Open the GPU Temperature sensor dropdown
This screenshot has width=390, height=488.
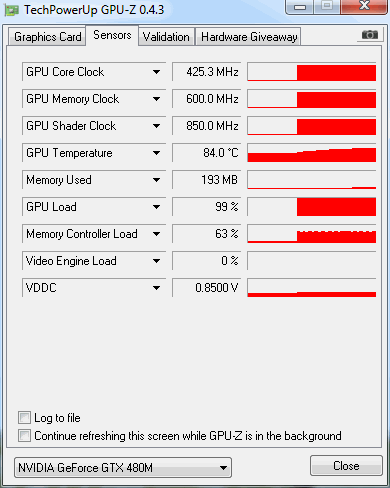156,153
